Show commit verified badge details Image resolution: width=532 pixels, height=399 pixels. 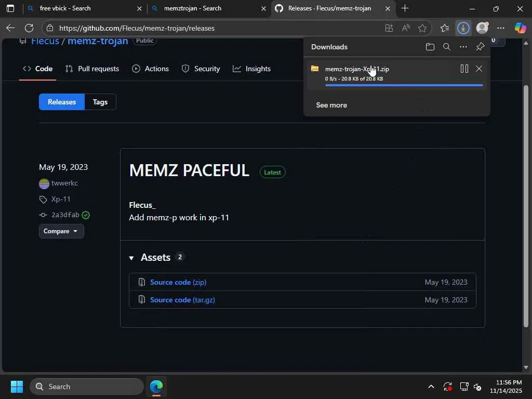[86, 215]
